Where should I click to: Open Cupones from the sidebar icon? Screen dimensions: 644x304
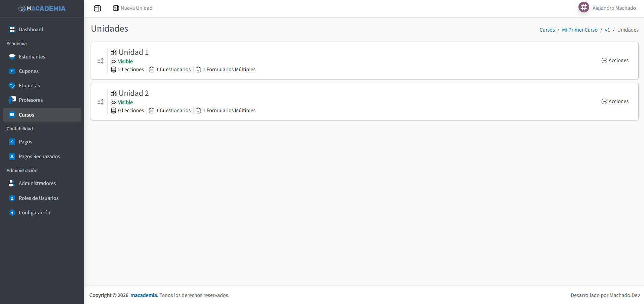pos(12,71)
